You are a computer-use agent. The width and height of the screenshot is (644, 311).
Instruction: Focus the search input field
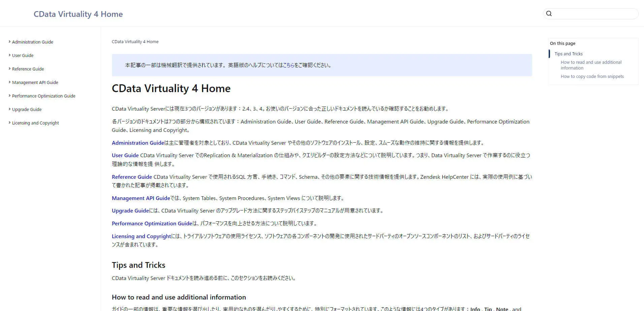pos(591,13)
